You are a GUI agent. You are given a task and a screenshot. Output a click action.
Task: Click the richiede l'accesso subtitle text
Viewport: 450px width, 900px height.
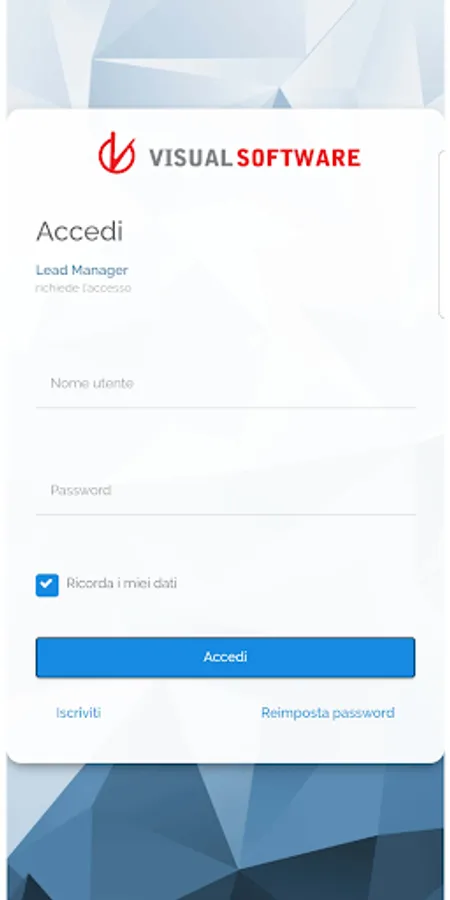click(83, 288)
